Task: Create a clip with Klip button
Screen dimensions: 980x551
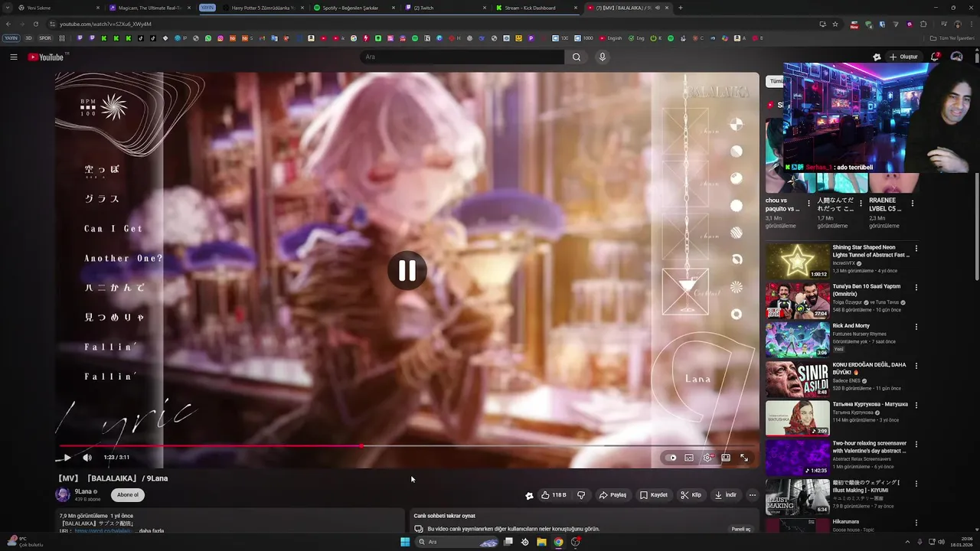Action: (x=691, y=495)
